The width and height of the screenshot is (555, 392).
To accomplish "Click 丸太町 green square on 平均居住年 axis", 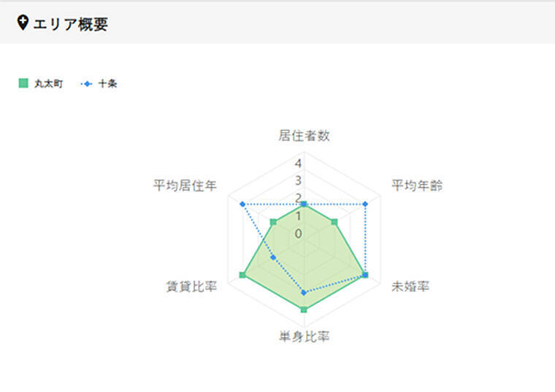I will tap(273, 221).
